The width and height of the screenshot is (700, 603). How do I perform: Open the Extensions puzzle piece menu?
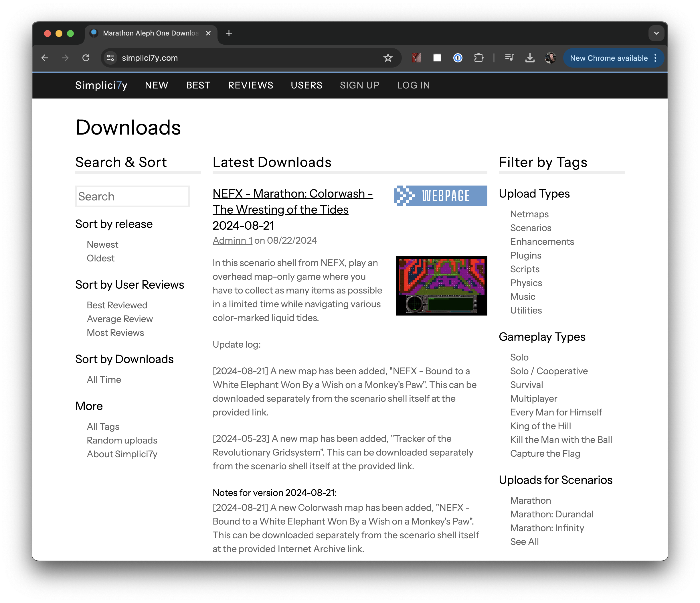coord(479,58)
